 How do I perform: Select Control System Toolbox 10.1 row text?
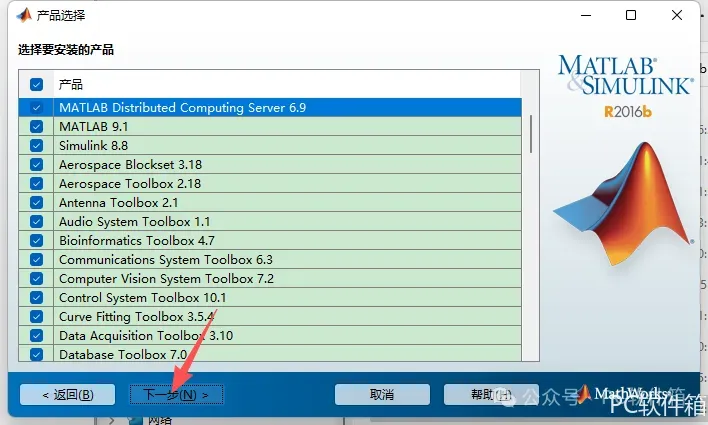(x=143, y=298)
